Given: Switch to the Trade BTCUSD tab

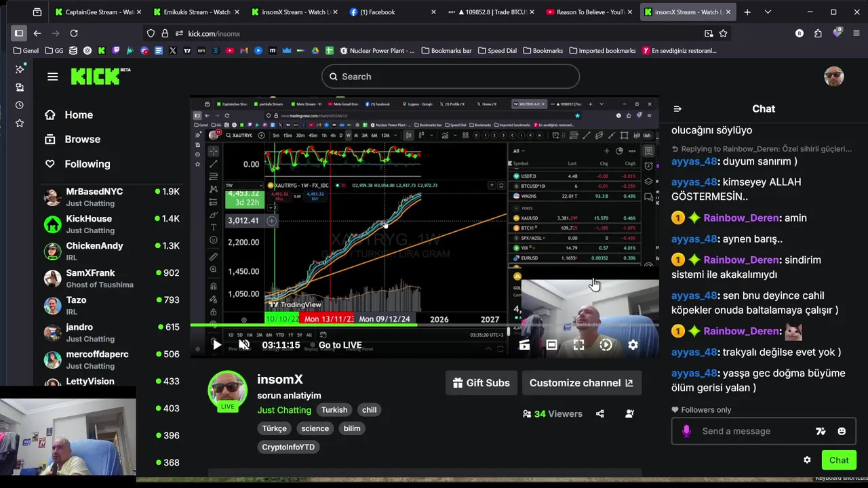Looking at the screenshot, I should (490, 12).
